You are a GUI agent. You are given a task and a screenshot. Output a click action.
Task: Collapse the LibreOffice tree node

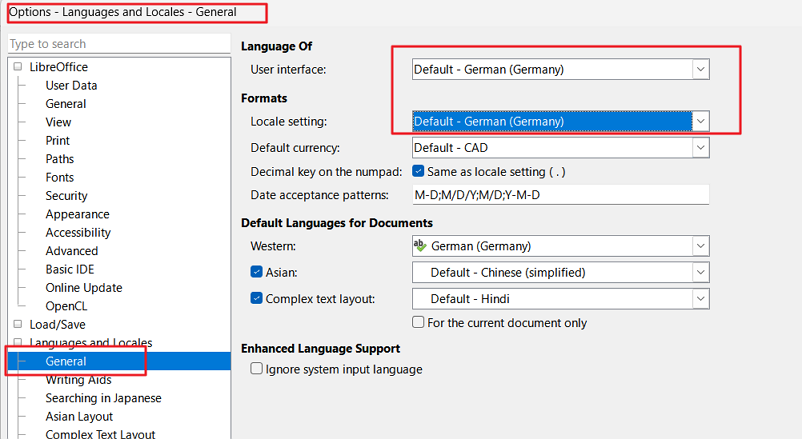point(18,67)
